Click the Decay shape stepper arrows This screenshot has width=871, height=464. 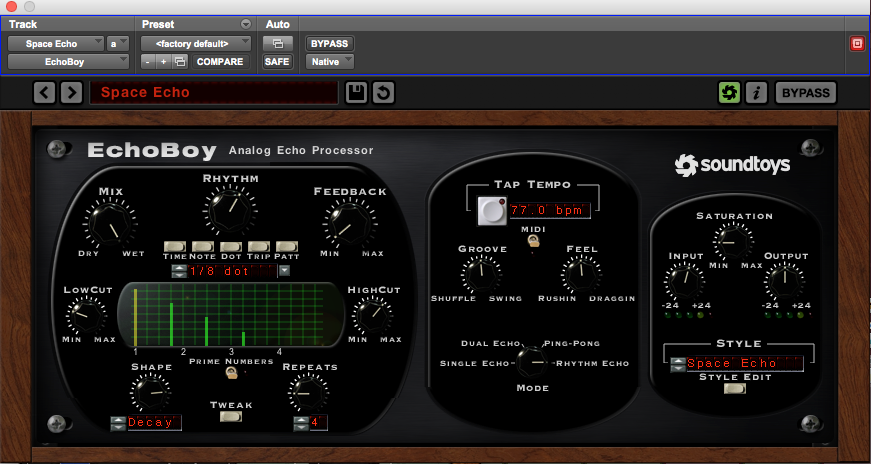tap(118, 423)
